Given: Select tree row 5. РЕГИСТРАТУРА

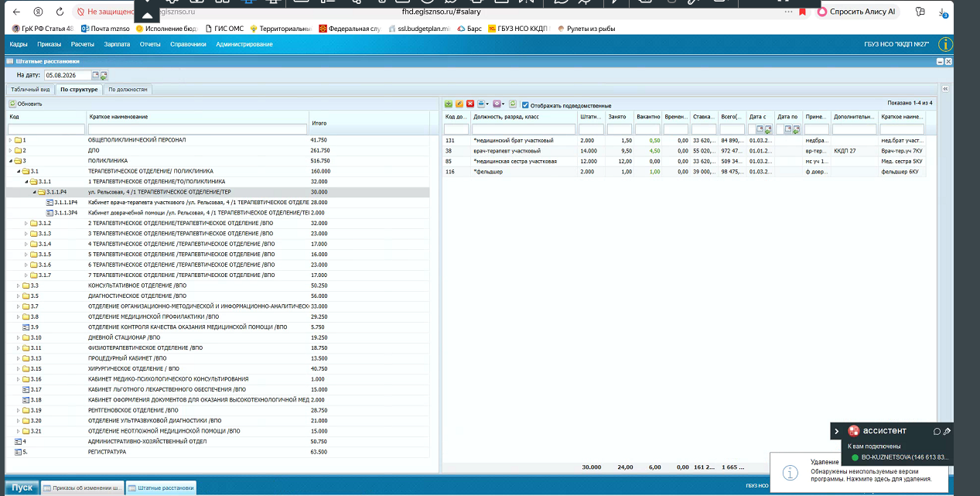Looking at the screenshot, I should (x=217, y=452).
